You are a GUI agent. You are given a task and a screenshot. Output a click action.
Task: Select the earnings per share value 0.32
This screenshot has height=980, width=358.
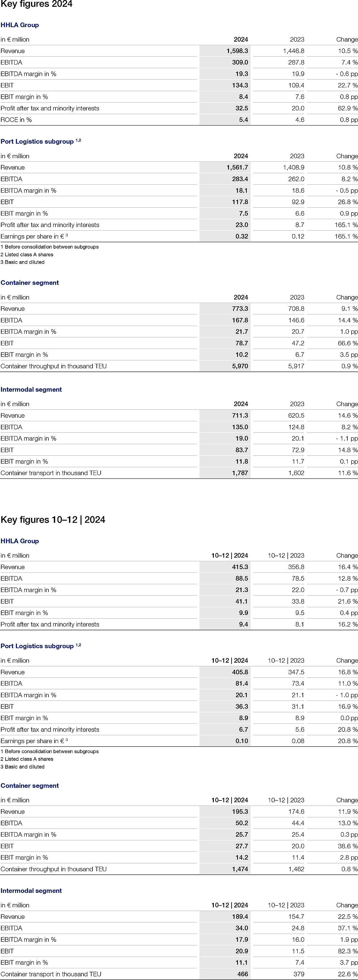coord(241,236)
